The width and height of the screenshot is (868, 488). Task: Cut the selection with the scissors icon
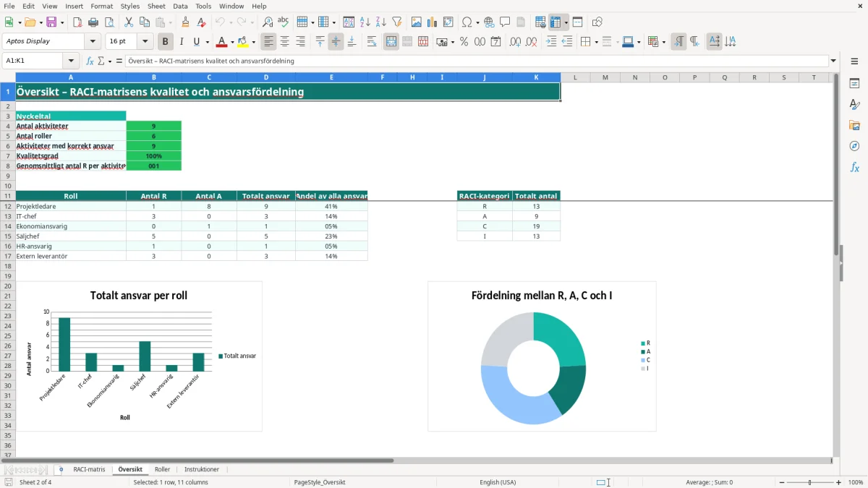click(129, 22)
